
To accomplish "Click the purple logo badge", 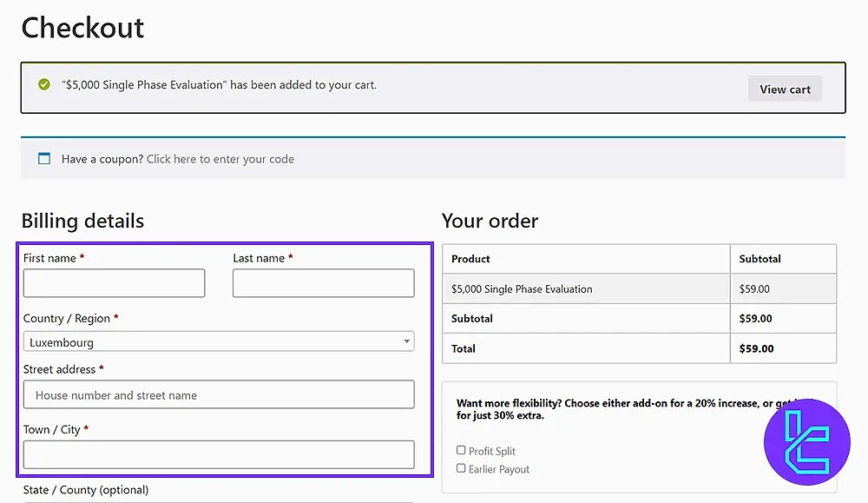I will coord(806,442).
